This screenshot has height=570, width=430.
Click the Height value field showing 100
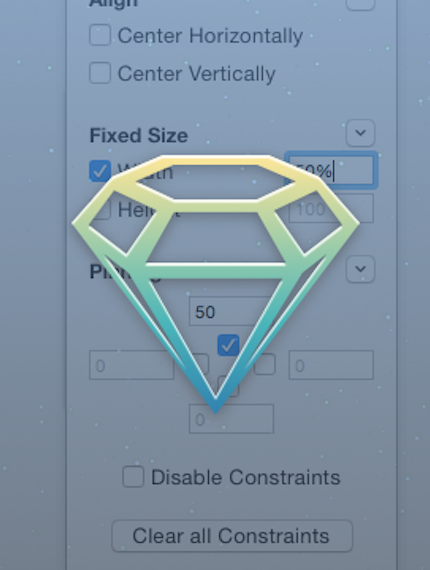pos(331,208)
